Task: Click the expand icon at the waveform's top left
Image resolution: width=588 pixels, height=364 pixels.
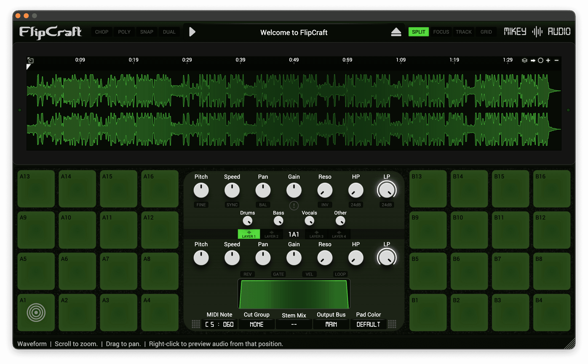Action: (x=31, y=60)
